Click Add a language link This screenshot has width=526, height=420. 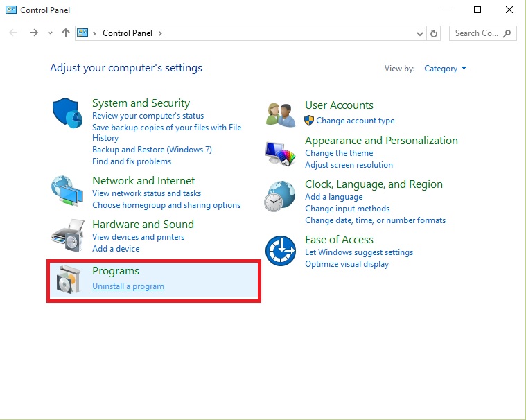[334, 197]
